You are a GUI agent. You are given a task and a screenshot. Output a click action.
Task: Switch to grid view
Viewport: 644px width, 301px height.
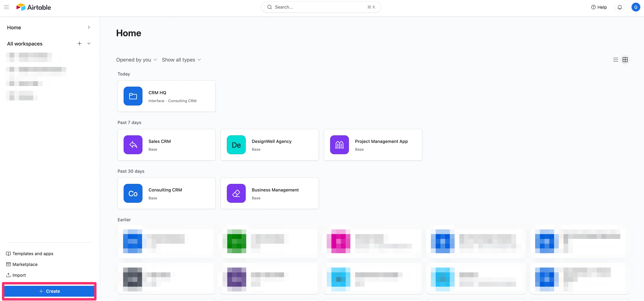click(625, 60)
